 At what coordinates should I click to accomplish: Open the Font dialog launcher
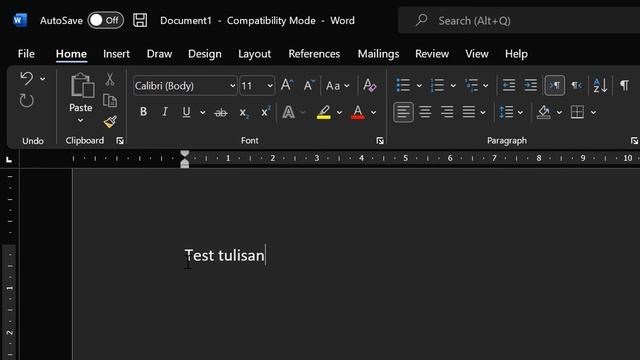380,141
